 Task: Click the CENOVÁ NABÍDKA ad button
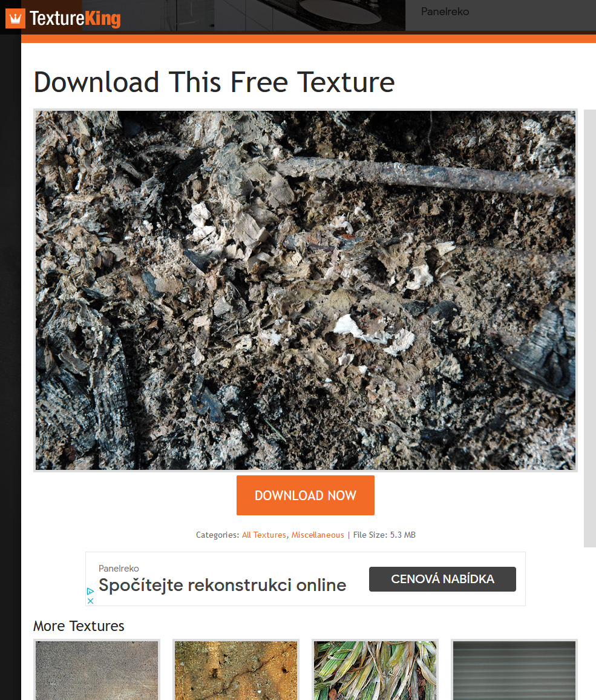[x=442, y=579]
